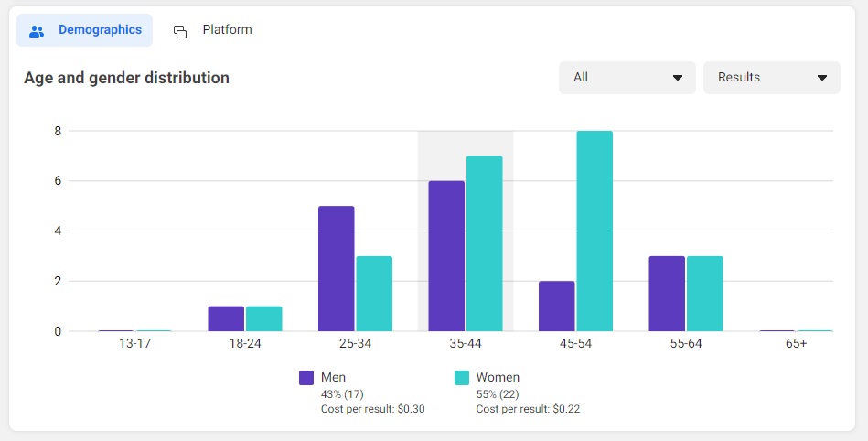868x441 pixels.
Task: Click the teal Women legend swatch
Action: pyautogui.click(x=462, y=378)
